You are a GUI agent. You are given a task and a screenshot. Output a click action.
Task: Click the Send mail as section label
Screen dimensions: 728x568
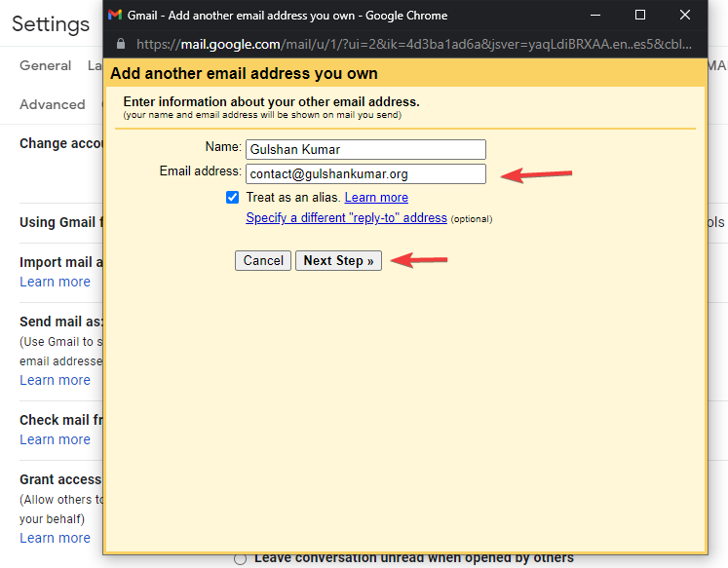[x=61, y=322]
